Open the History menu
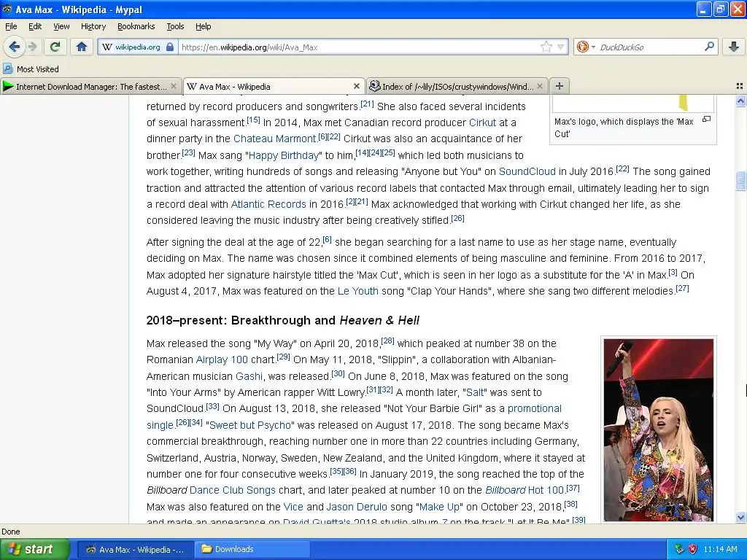 tap(93, 26)
